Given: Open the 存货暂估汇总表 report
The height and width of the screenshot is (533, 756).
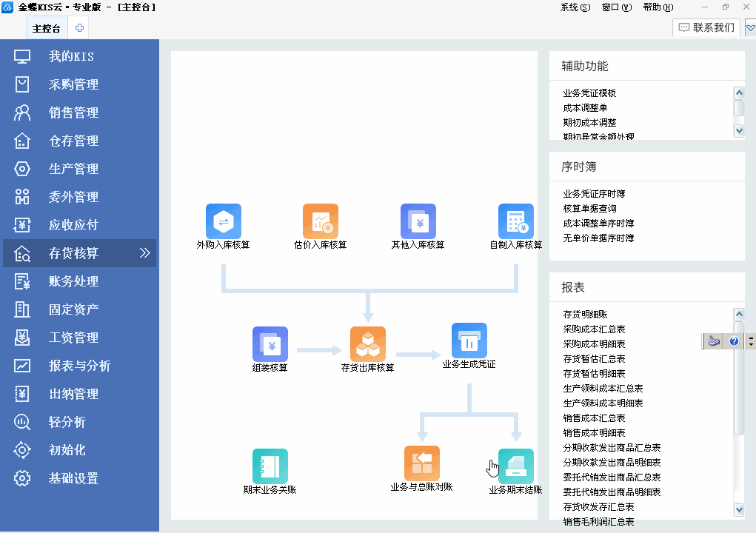Looking at the screenshot, I should (x=594, y=359).
